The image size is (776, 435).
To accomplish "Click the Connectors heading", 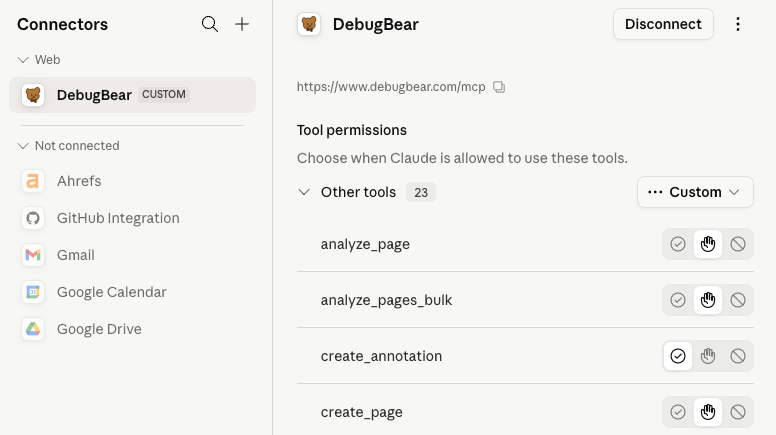I will [x=62, y=24].
